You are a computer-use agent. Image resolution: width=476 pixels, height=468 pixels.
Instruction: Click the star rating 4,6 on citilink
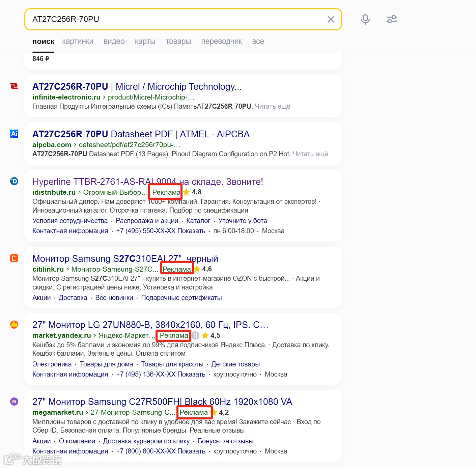point(203,269)
